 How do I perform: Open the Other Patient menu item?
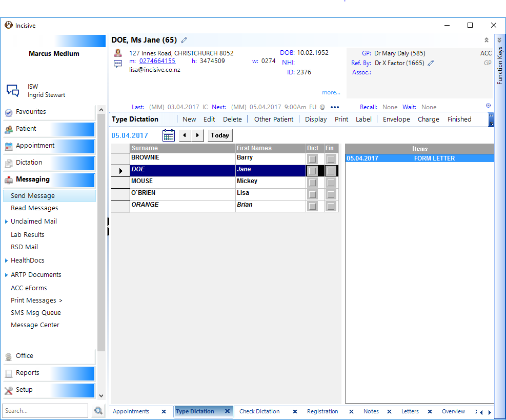click(x=274, y=119)
